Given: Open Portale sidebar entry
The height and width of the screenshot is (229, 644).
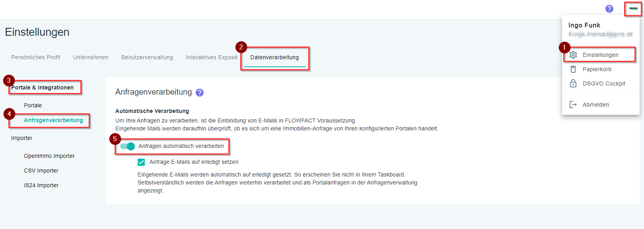Looking at the screenshot, I should click(x=33, y=105).
